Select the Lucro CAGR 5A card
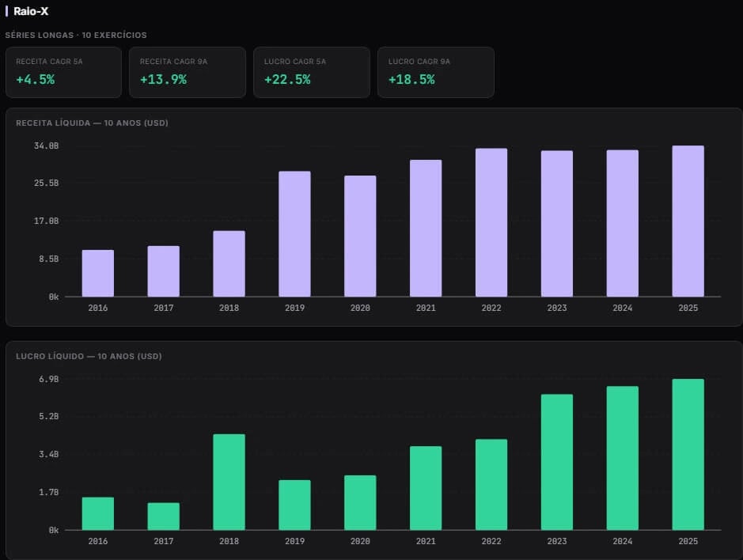743x560 pixels. pyautogui.click(x=311, y=72)
